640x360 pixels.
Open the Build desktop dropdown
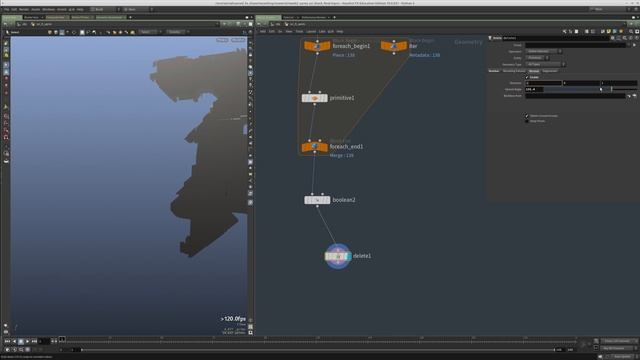click(x=104, y=9)
